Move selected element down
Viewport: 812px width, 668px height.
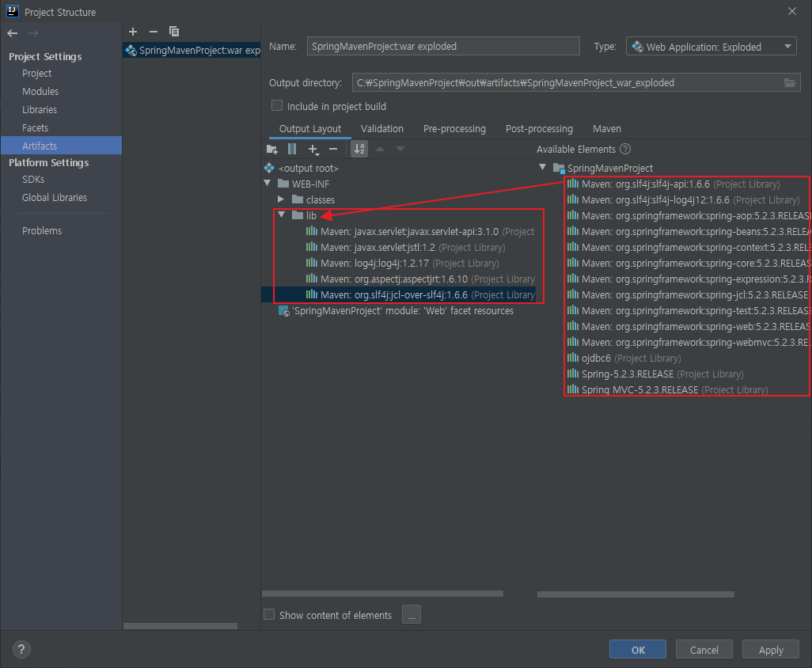[x=400, y=149]
